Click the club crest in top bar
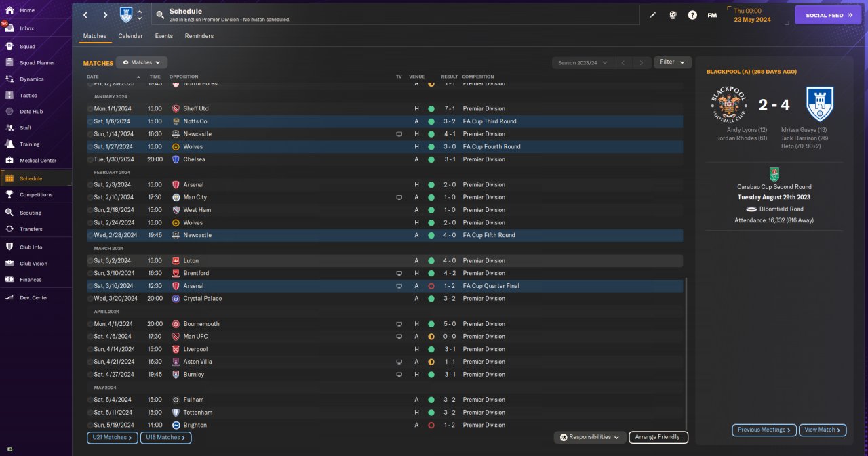Screen dimensions: 868x456 (x=126, y=15)
